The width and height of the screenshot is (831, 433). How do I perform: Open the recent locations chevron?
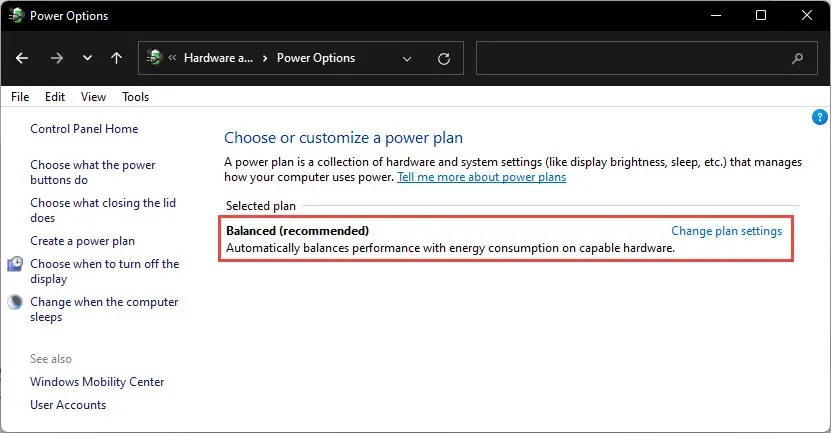(x=87, y=58)
